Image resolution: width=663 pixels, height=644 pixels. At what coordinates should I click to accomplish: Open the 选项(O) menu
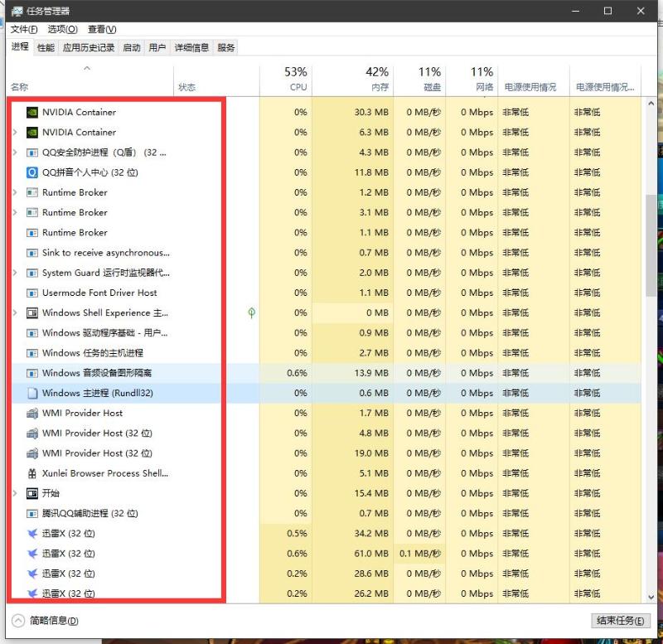click(x=63, y=29)
